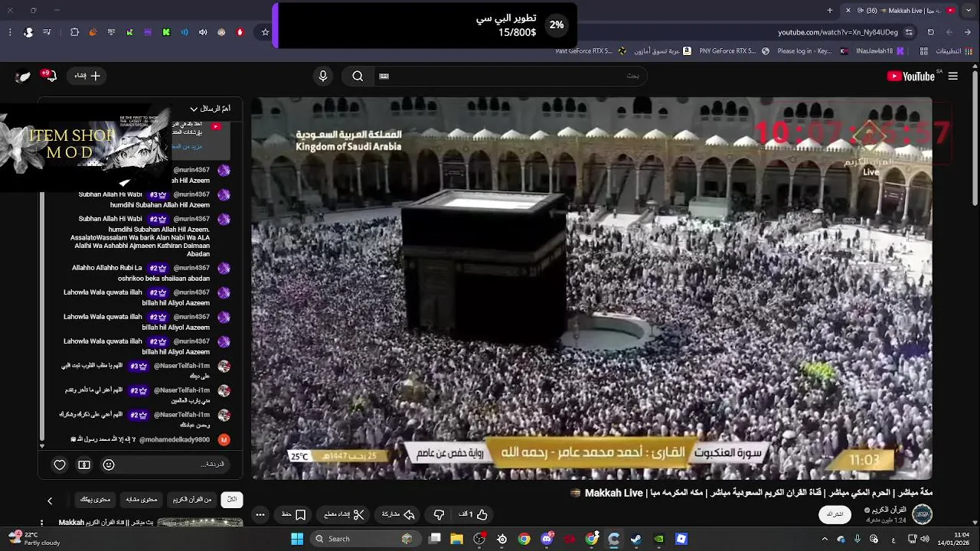Open the browser three-dot menu
This screenshot has width=980, height=551.
pyautogui.click(x=10, y=32)
